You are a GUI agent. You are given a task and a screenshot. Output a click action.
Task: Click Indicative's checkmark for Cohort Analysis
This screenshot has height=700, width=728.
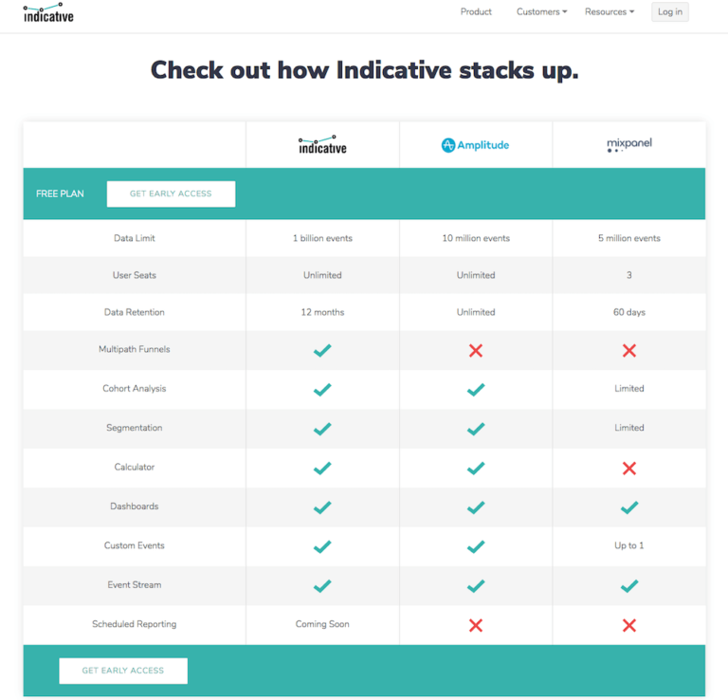pos(322,389)
